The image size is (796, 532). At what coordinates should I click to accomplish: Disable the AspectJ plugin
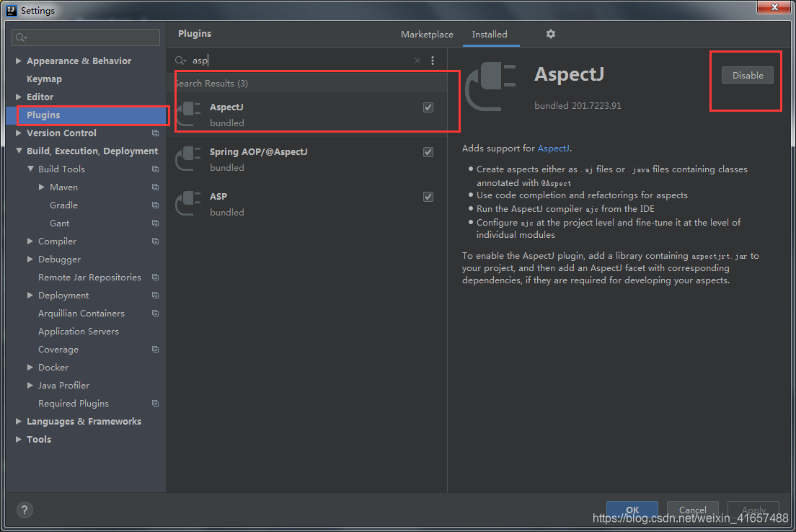click(x=747, y=75)
